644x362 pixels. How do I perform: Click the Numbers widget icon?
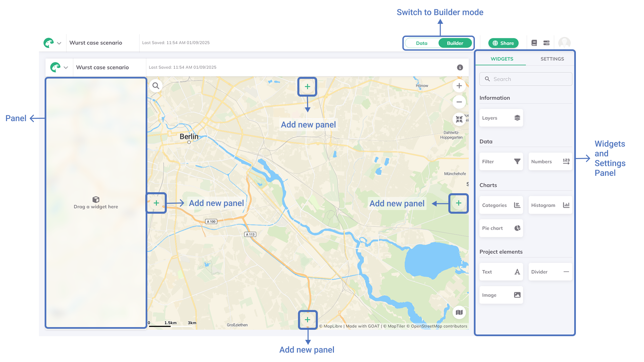(x=565, y=161)
